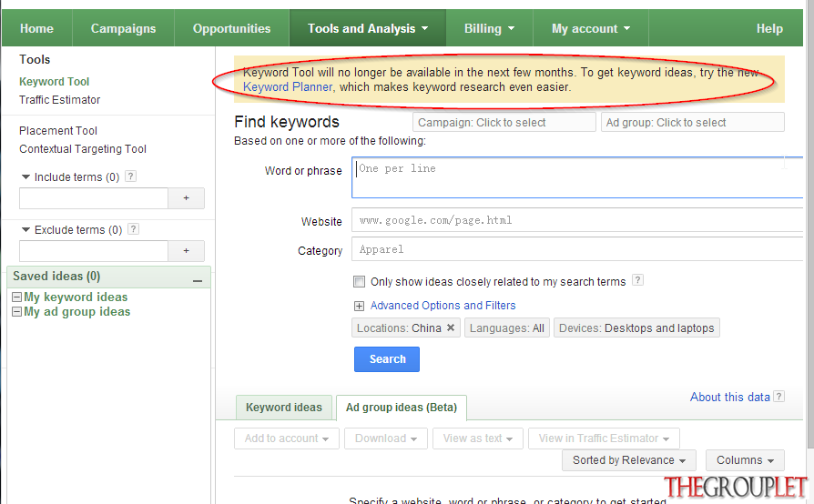814x504 pixels.
Task: Open View as text dropdown
Action: click(x=478, y=438)
